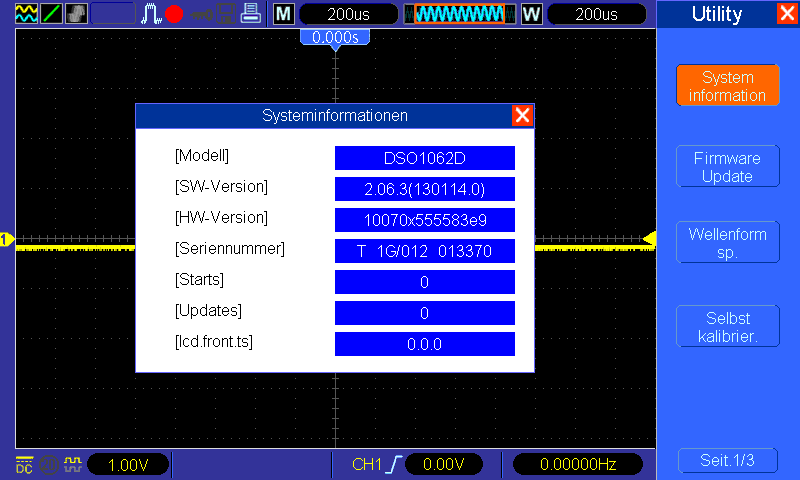
Task: Click the [Starts] label
Action: (x=199, y=280)
